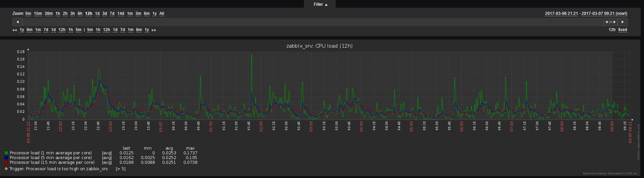This screenshot has height=178, width=644.
Task: Click the timeline scrollbar drag handle
Action: click(x=611, y=22)
